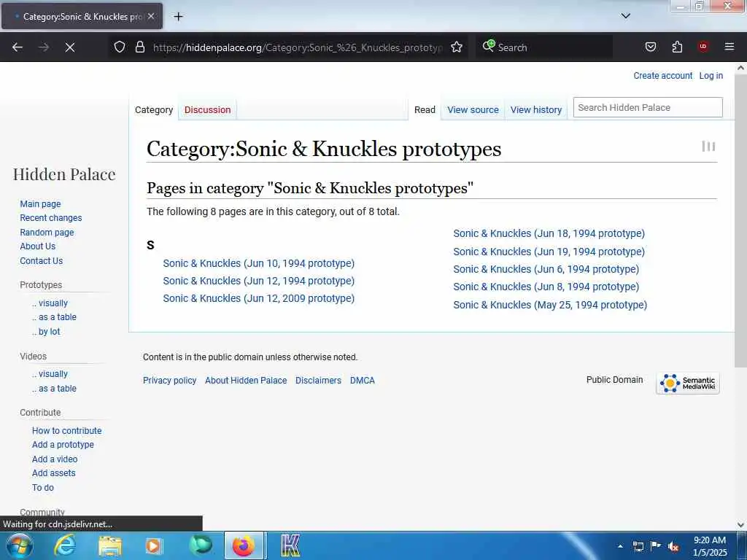Image resolution: width=747 pixels, height=560 pixels.
Task: Open the To do link
Action: 43,487
